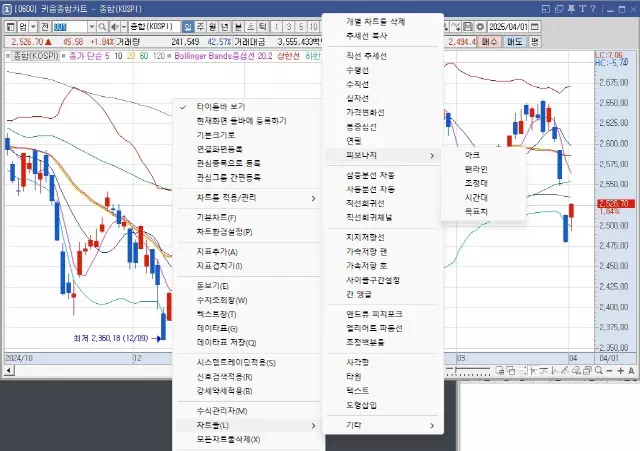Viewport: 640px width, 451px height.
Task: Click the pencil draw icon in bottom toolbar
Action: 565,371
